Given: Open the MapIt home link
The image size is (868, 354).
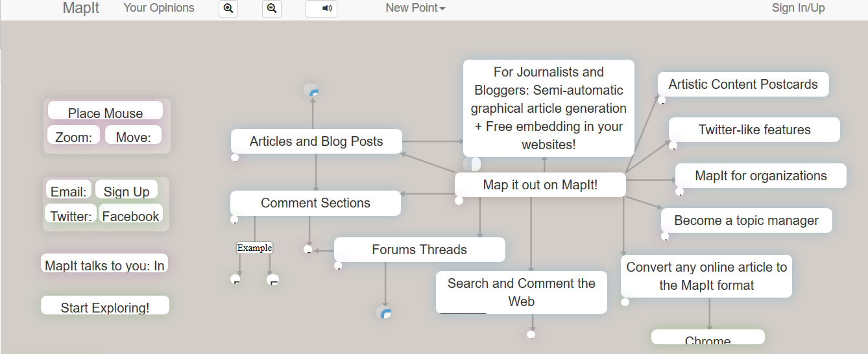Looking at the screenshot, I should pyautogui.click(x=81, y=8).
